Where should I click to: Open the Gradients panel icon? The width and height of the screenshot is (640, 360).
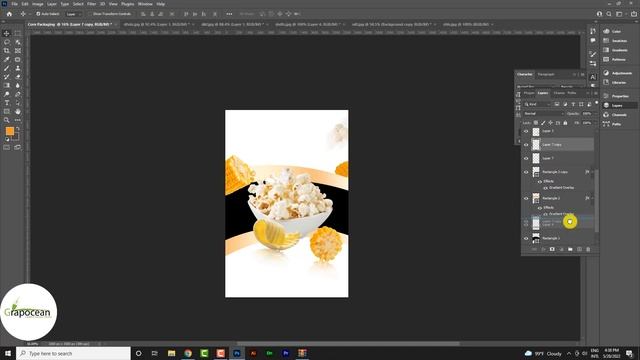[x=606, y=50]
